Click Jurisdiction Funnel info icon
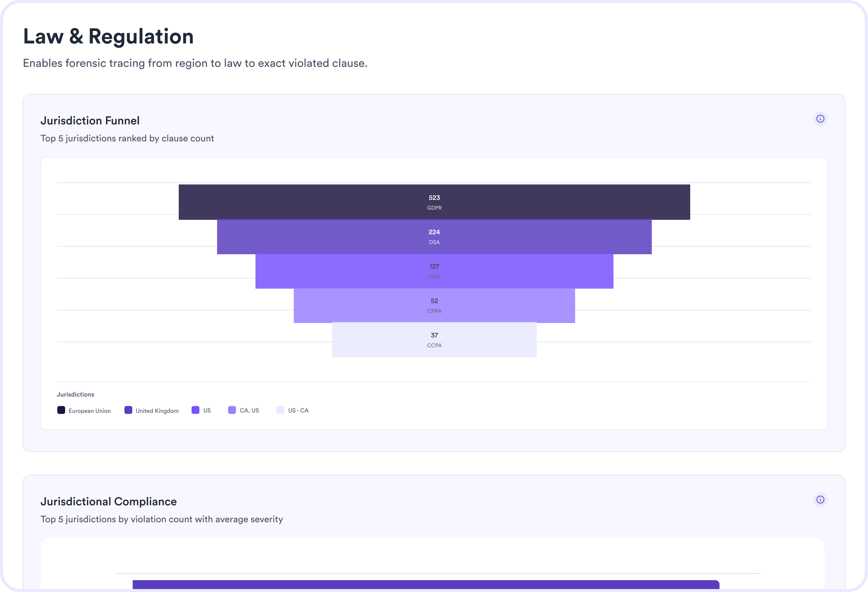 click(x=820, y=119)
